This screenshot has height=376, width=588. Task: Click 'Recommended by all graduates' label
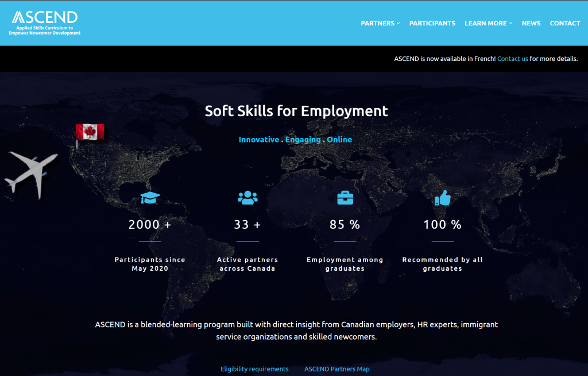pos(443,264)
